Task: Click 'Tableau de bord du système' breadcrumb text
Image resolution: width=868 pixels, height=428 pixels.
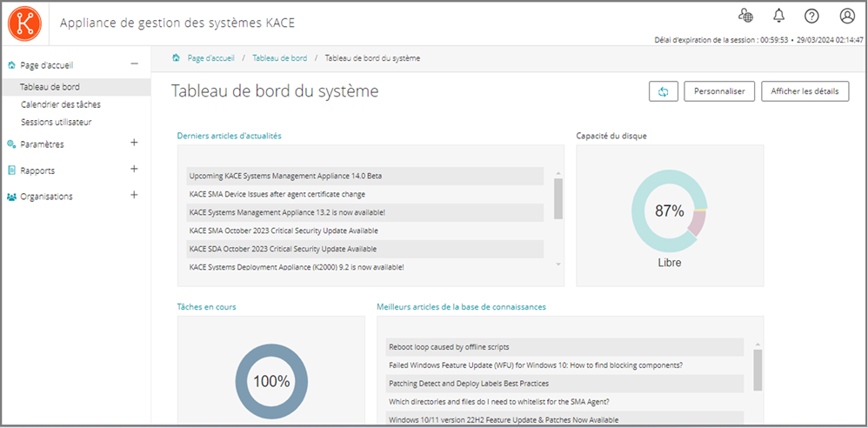Action: [x=372, y=57]
